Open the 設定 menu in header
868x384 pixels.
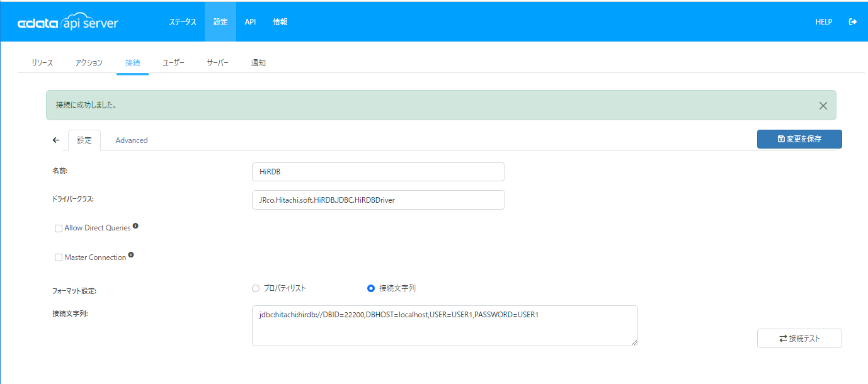click(x=220, y=22)
